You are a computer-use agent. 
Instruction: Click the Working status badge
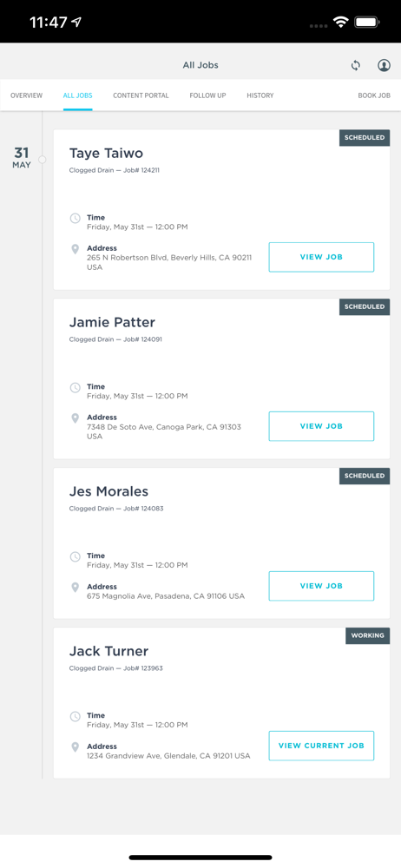(x=368, y=635)
